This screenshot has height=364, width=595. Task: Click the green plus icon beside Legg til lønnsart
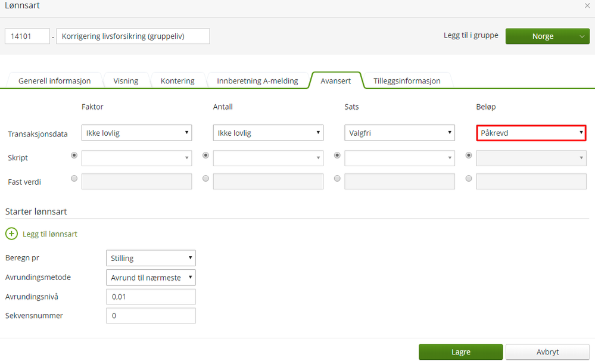pyautogui.click(x=11, y=234)
